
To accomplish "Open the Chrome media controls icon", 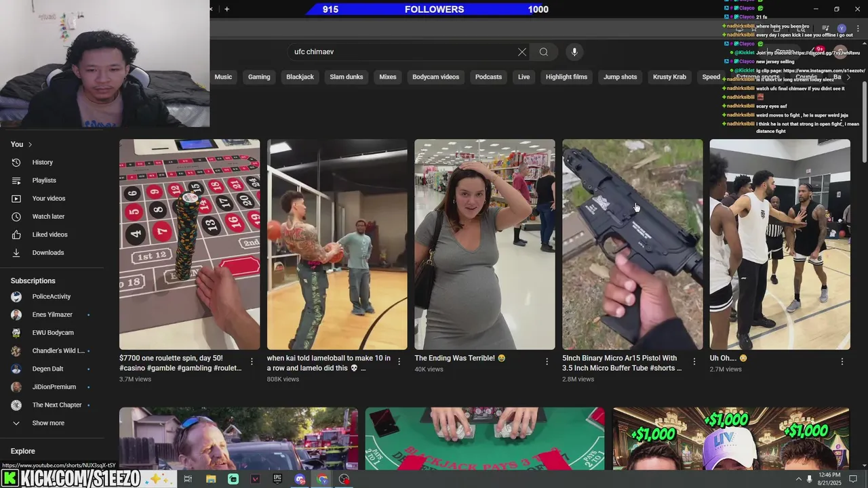I will (825, 28).
